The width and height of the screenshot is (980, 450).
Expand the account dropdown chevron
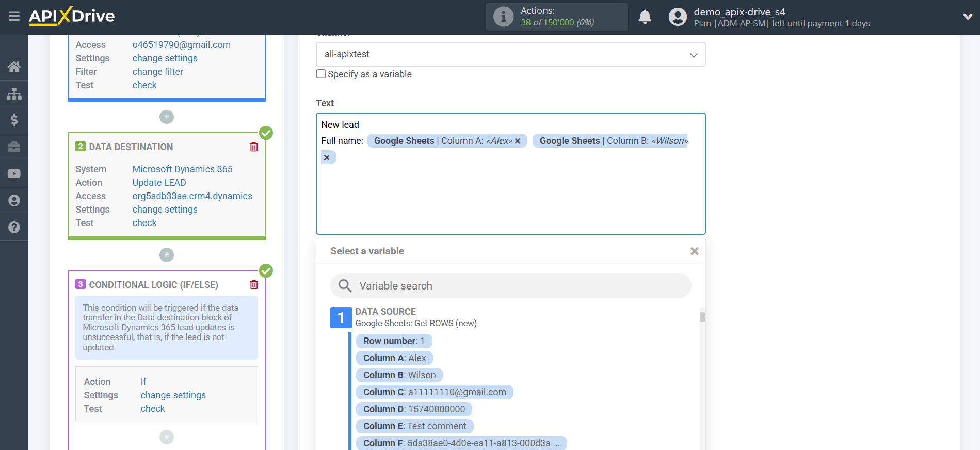pos(968,17)
